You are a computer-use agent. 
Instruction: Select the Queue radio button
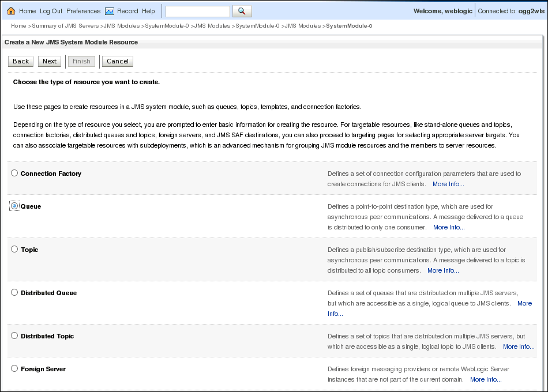14,206
